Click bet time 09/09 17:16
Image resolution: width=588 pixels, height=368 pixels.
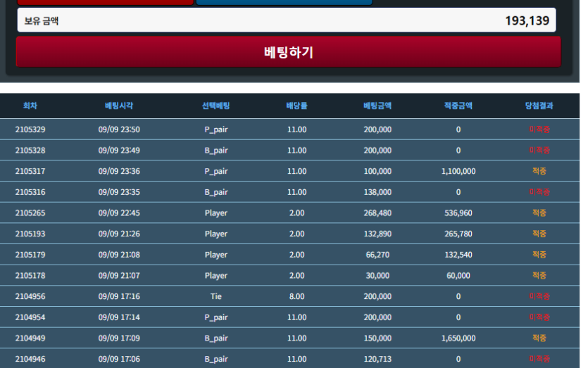[119, 296]
